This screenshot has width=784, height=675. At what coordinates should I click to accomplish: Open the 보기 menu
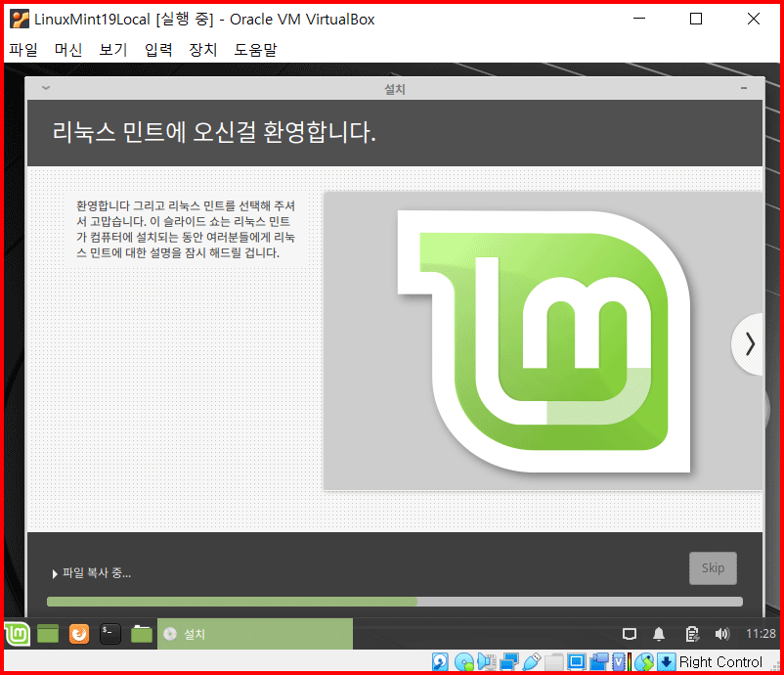coord(113,50)
